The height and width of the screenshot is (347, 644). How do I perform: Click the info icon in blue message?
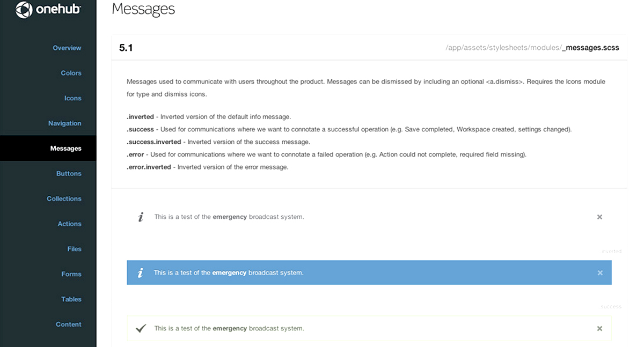tap(141, 273)
